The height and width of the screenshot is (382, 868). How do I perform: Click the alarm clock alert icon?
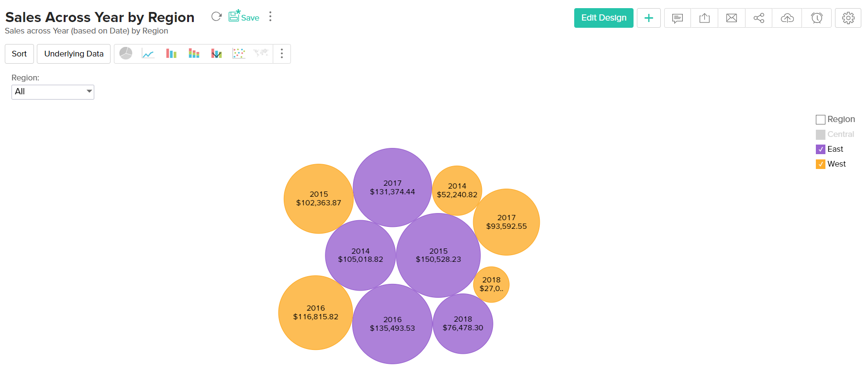point(816,18)
